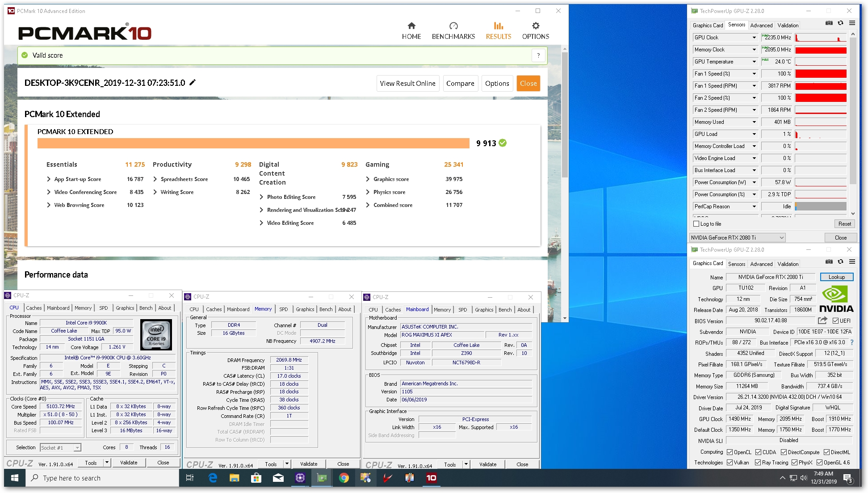Toggle the OpenCL checkbox
The image size is (868, 493).
tap(730, 452)
